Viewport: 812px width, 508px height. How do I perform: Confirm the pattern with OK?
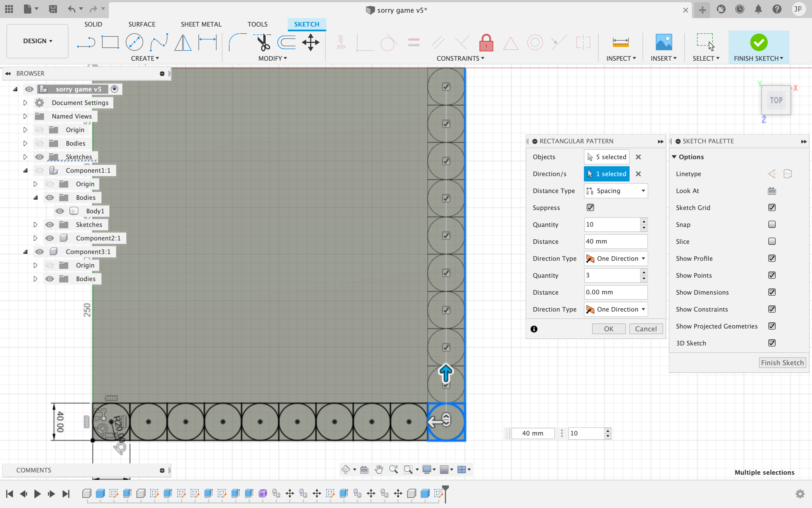(x=609, y=329)
